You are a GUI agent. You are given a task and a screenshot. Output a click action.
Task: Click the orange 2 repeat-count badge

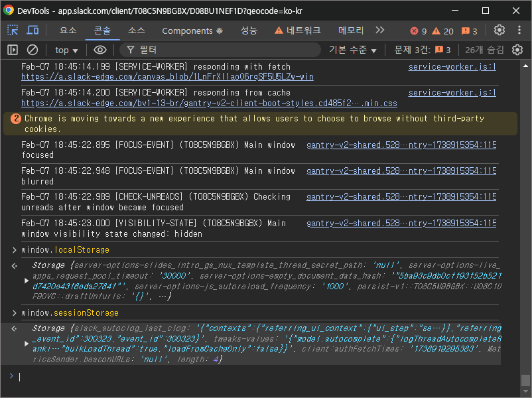tap(16, 119)
